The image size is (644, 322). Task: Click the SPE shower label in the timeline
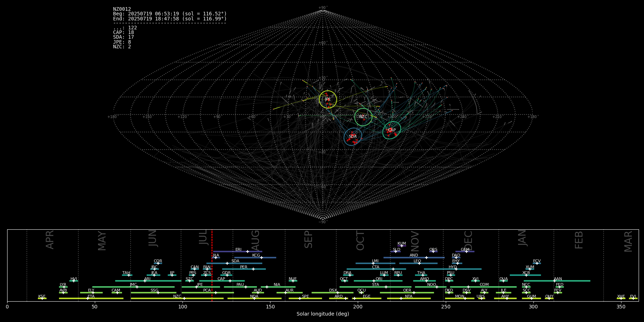point(305,297)
